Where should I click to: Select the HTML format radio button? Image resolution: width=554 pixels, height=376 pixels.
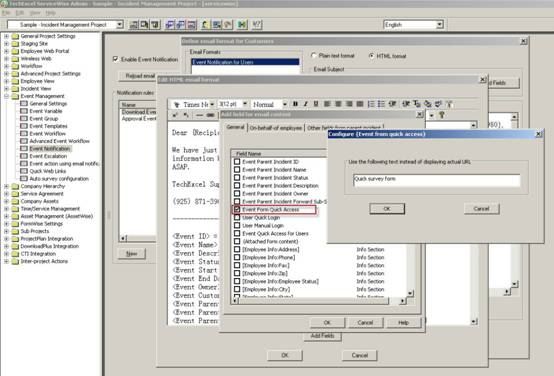pyautogui.click(x=371, y=56)
